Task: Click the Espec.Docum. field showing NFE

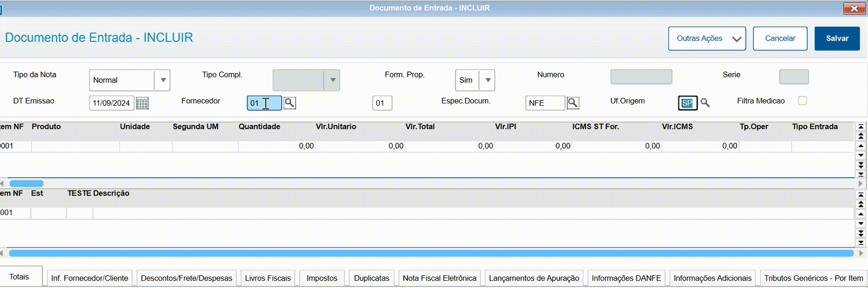Action: click(x=545, y=103)
